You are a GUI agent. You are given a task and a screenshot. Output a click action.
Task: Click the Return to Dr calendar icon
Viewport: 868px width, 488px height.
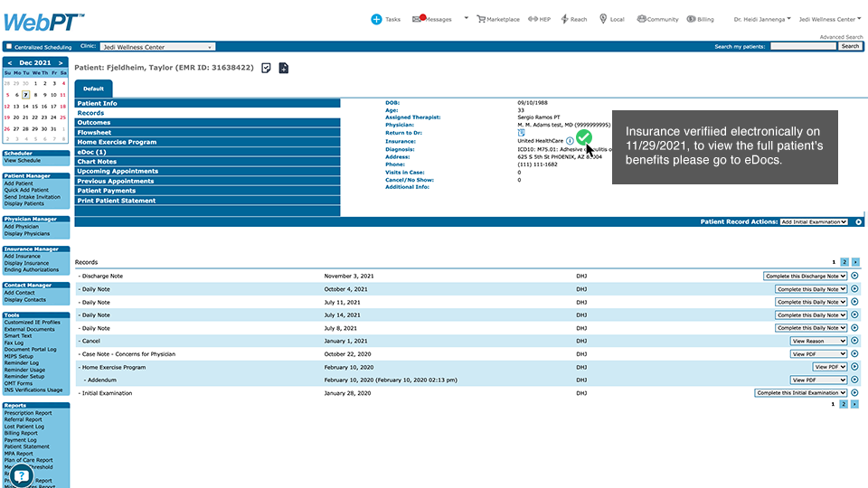pos(521,133)
